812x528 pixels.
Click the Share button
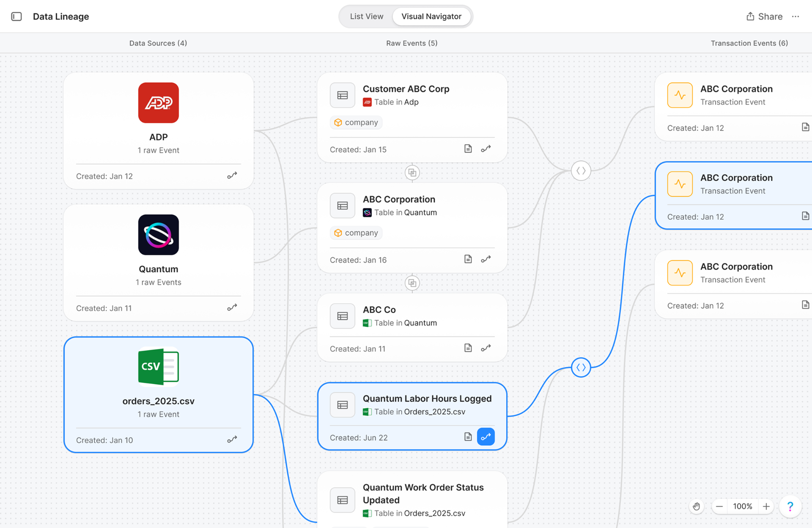pyautogui.click(x=764, y=16)
